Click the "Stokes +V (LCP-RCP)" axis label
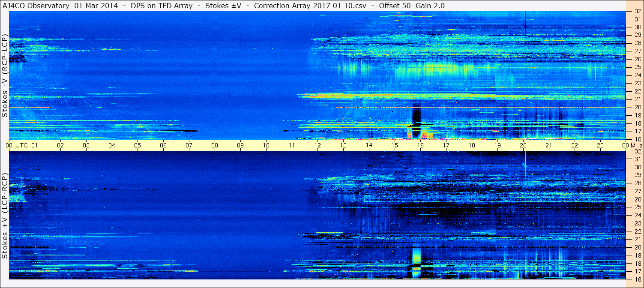644x288 pixels. click(5, 216)
